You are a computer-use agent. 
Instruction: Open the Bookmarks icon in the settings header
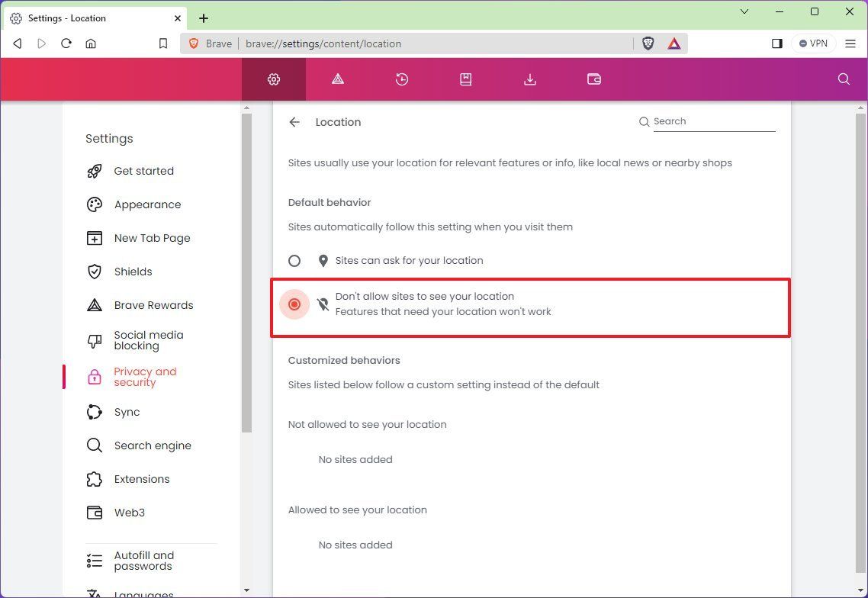pos(466,79)
